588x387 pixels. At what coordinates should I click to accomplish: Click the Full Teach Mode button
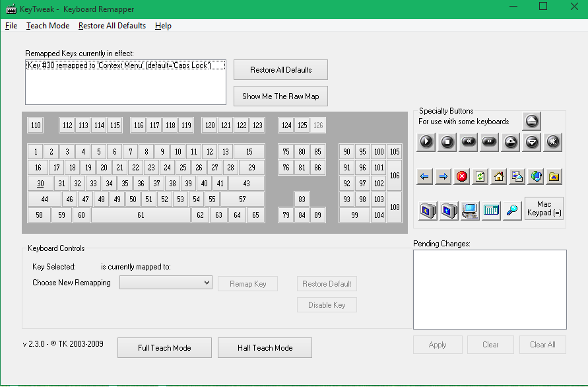click(164, 348)
